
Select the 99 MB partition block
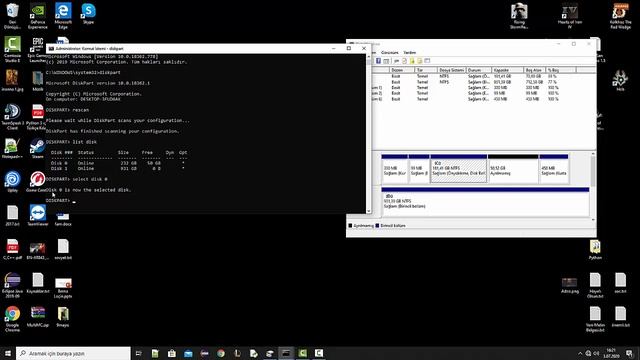click(419, 169)
